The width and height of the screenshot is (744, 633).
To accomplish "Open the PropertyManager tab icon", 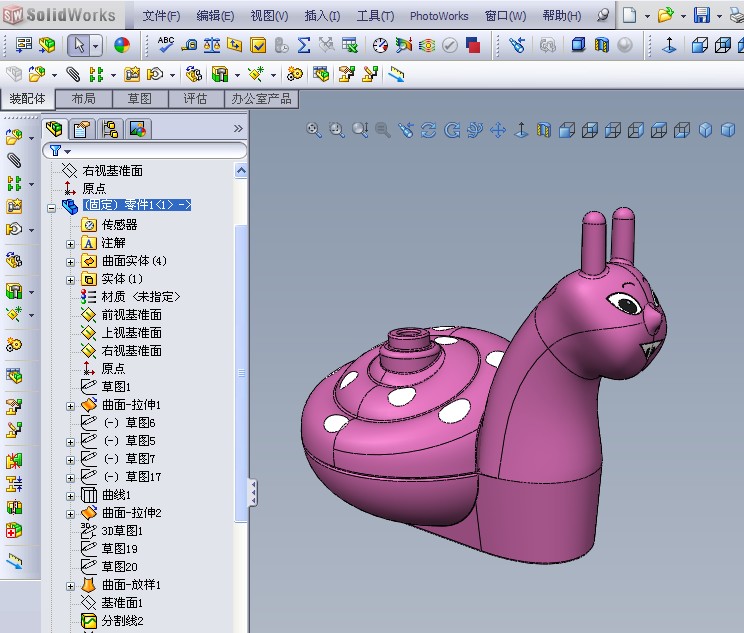I will (82, 129).
